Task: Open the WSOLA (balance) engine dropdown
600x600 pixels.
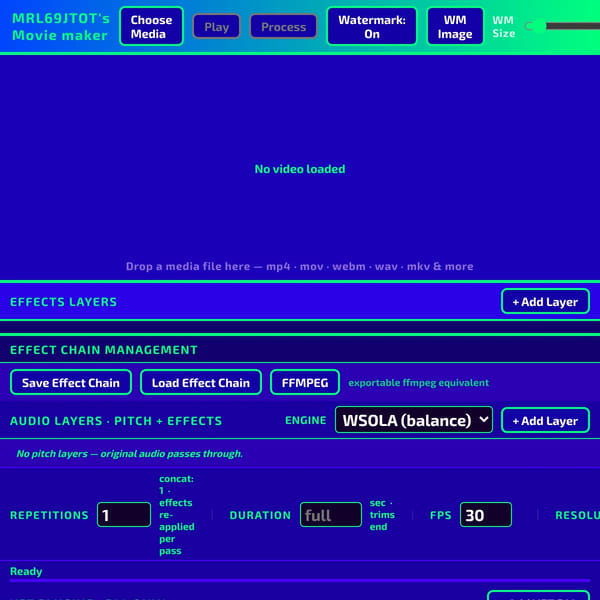Action: [414, 420]
